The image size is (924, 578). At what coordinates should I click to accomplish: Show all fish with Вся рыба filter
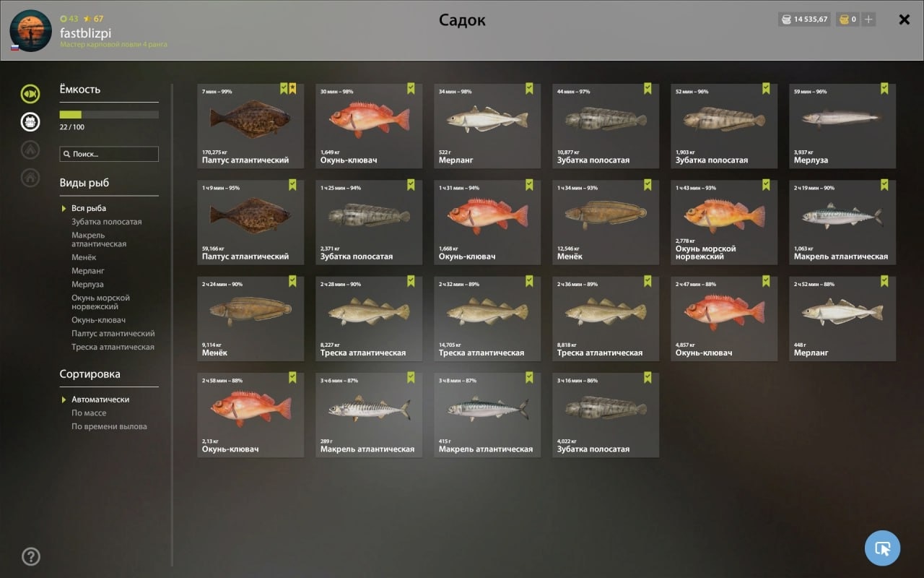pyautogui.click(x=89, y=208)
